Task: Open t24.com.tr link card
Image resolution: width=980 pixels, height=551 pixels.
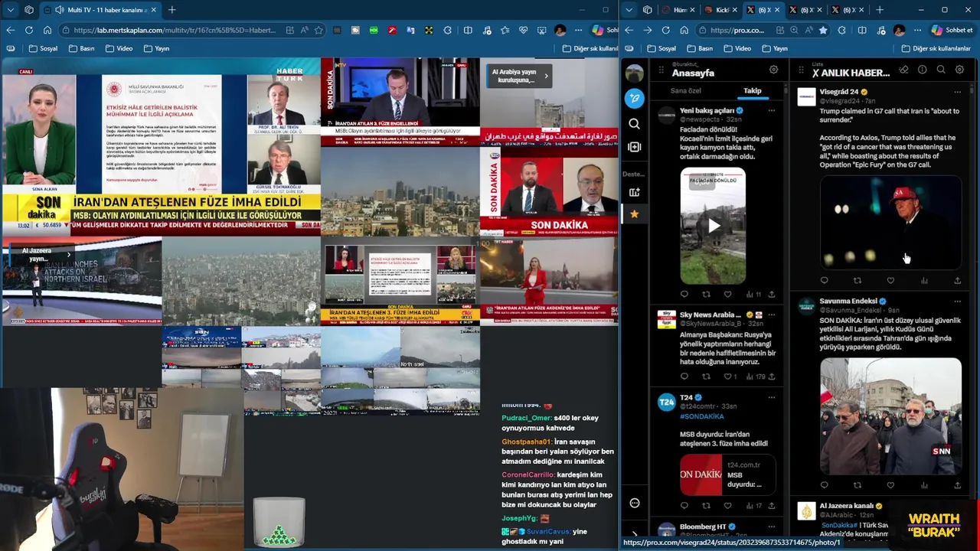Action: tap(727, 474)
